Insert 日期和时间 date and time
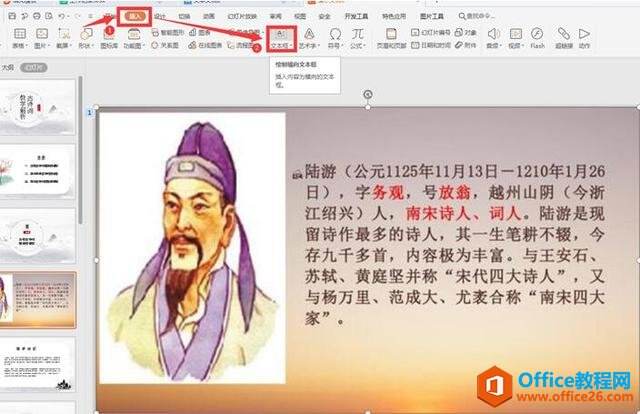640x414 pixels. 431,45
